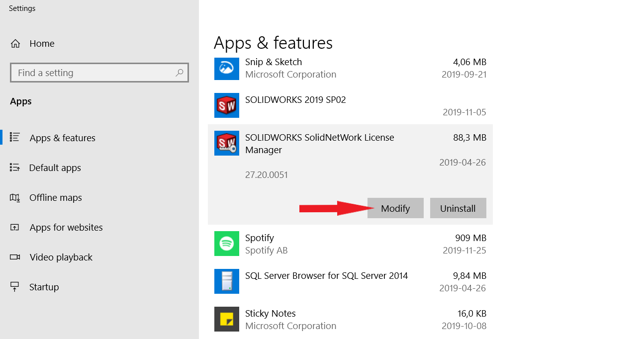
Task: Click the 'Snip & Sketch' app name
Action: click(x=274, y=62)
